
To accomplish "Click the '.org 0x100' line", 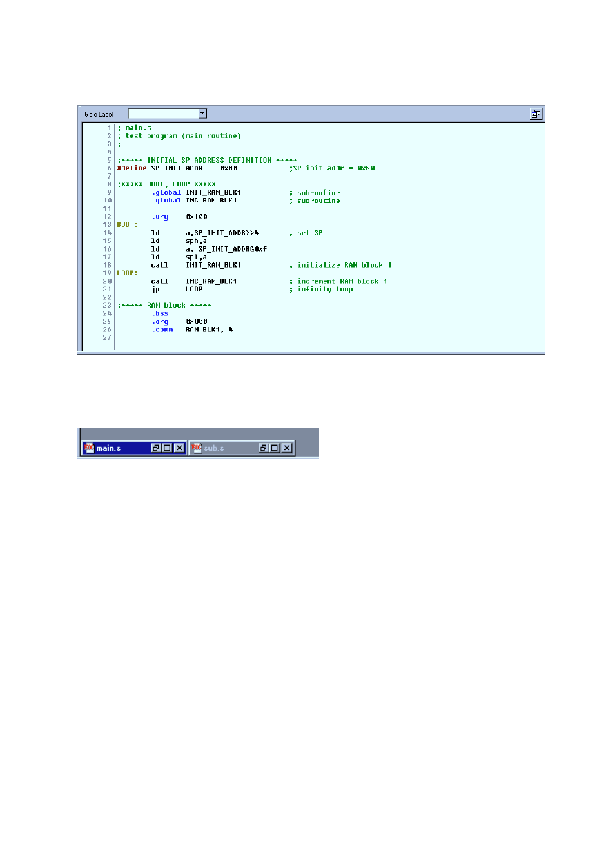I will click(179, 217).
